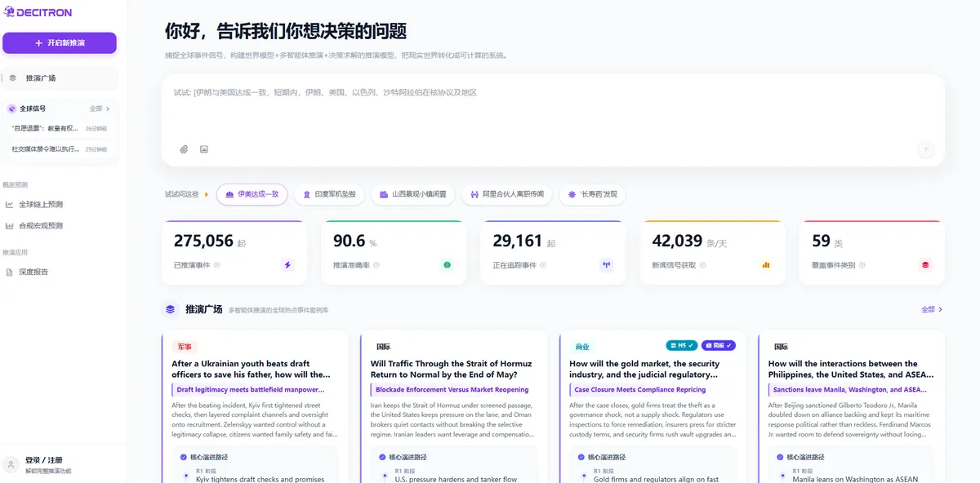The height and width of the screenshot is (483, 980).
Task: Click the info icon next to 已推演事件
Action: pyautogui.click(x=217, y=265)
